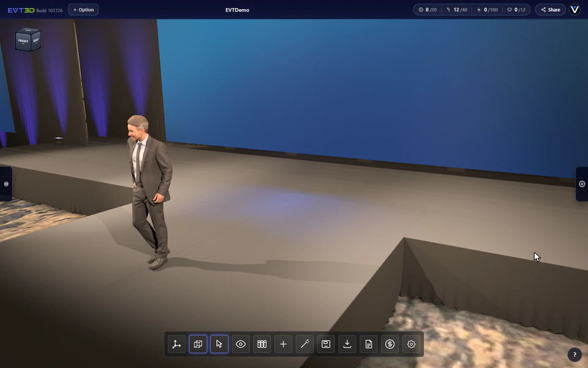Click the axis gizmo tool in the bottom toolbar
This screenshot has width=588, height=368.
[x=176, y=344]
